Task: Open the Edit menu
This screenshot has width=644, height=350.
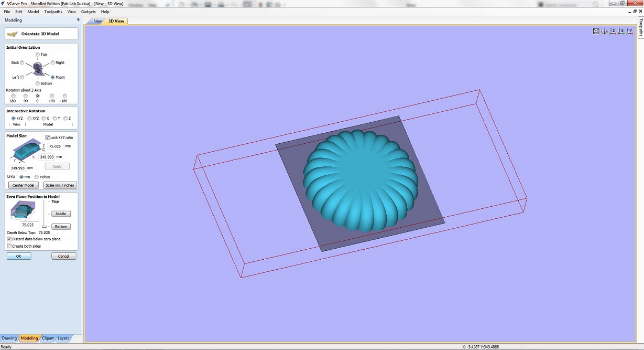Action: 19,12
